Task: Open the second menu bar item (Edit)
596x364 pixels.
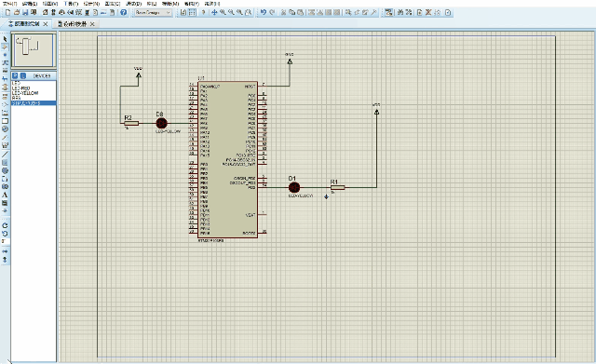Action: pos(30,4)
